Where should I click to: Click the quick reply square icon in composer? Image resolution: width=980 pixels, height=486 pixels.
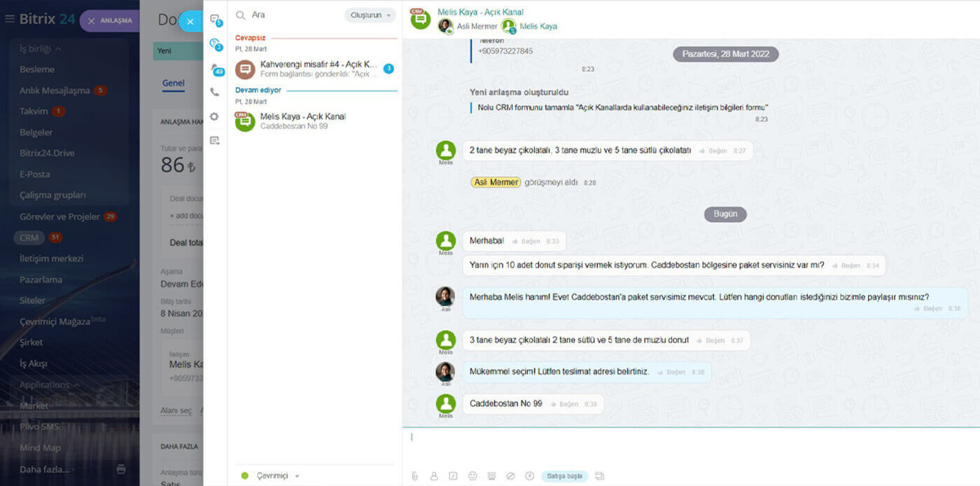pos(453,475)
